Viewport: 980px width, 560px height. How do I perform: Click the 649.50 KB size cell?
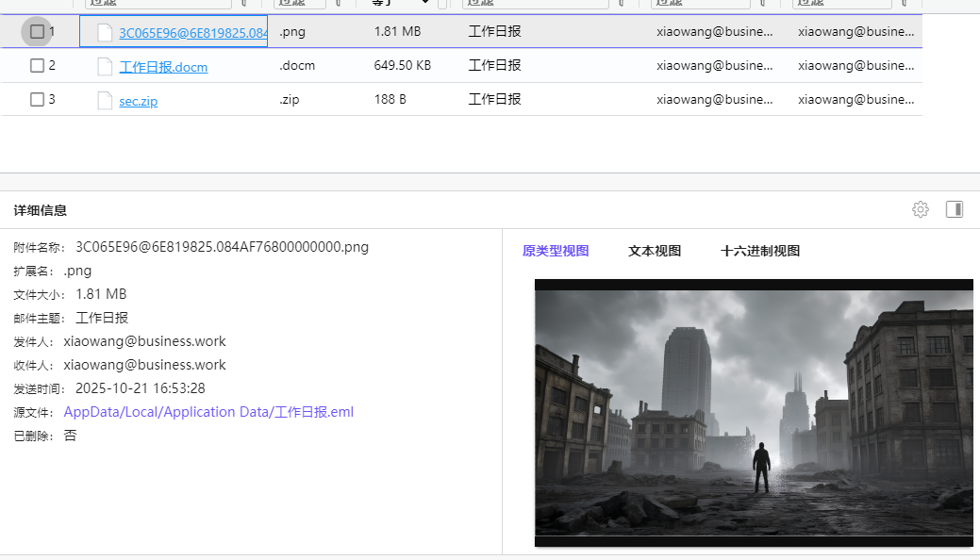point(402,66)
